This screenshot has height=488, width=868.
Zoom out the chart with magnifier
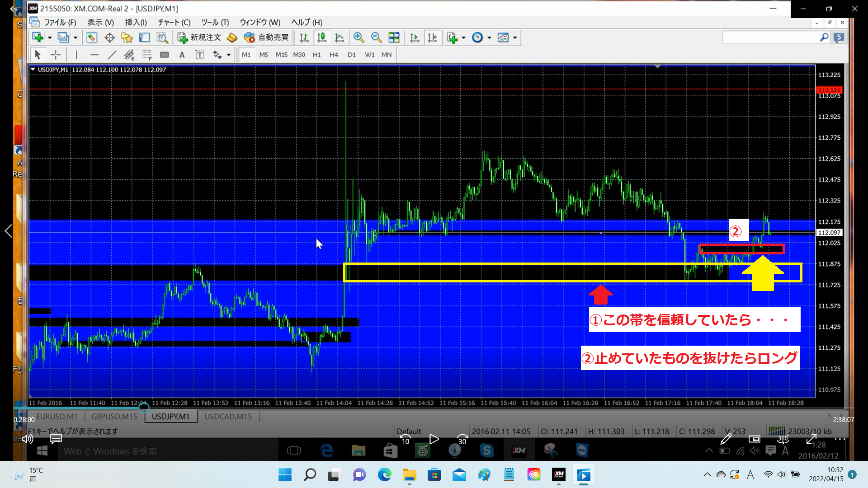[376, 38]
